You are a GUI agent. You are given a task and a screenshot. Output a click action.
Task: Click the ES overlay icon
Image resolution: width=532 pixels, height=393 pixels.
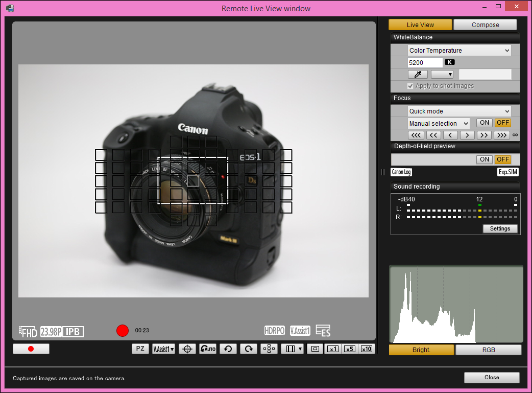click(323, 331)
